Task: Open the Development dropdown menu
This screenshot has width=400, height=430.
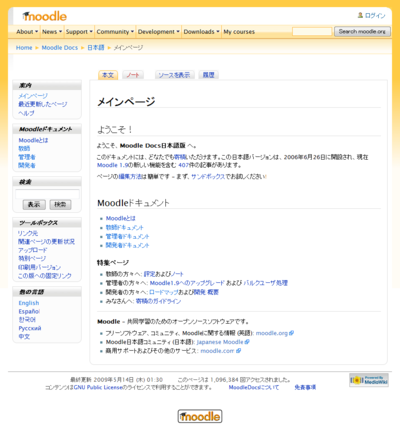Action: click(159, 32)
